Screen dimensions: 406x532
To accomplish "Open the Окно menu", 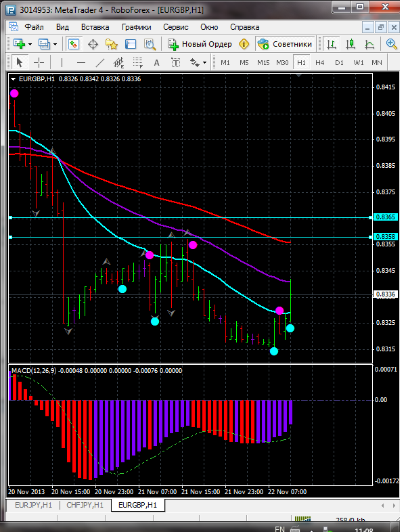I will point(209,27).
